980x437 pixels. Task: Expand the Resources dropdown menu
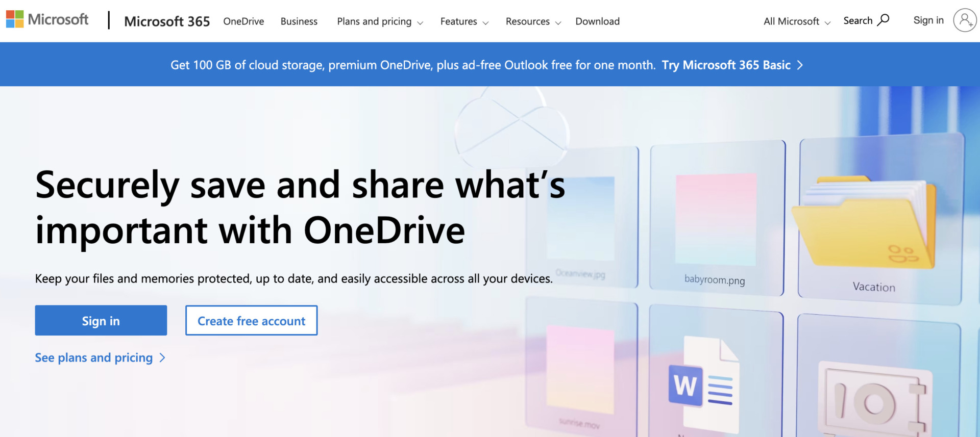pos(533,21)
